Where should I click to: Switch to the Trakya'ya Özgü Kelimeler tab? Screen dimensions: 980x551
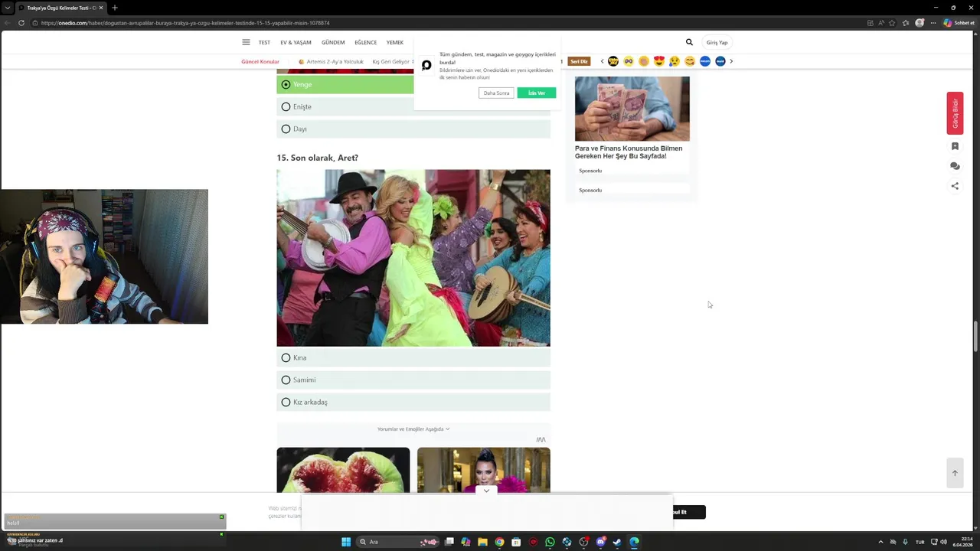tap(60, 8)
